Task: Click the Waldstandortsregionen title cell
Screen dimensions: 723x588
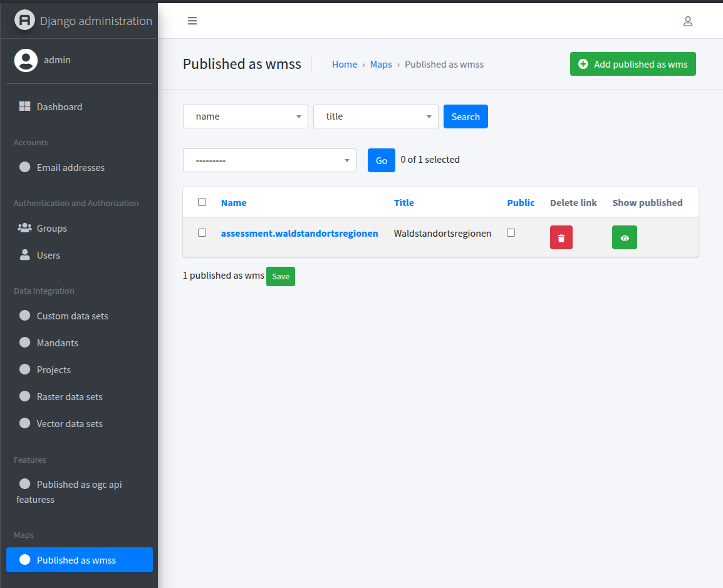Action: 443,234
